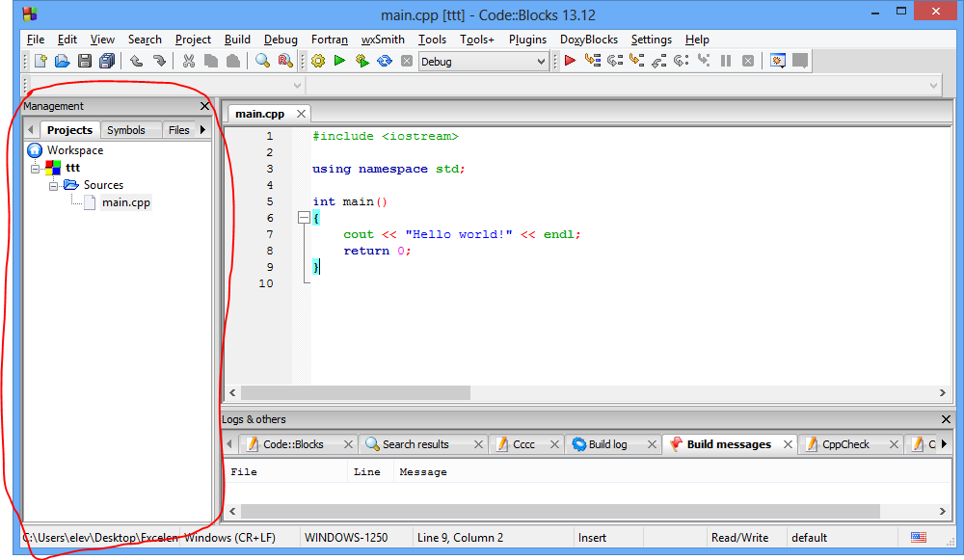Click the US flag language icon in status bar
964x560 pixels.
919,537
